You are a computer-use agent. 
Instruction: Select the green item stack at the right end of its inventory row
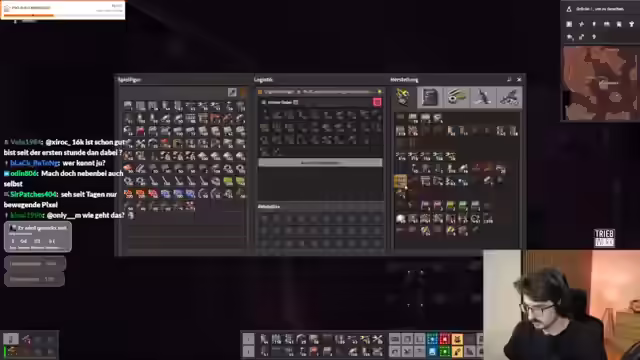[x=240, y=181]
